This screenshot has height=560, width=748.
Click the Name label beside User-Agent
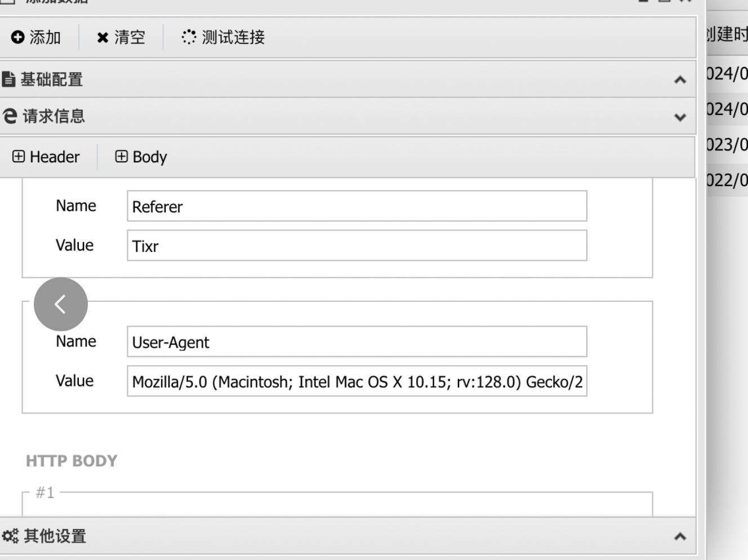click(x=76, y=341)
